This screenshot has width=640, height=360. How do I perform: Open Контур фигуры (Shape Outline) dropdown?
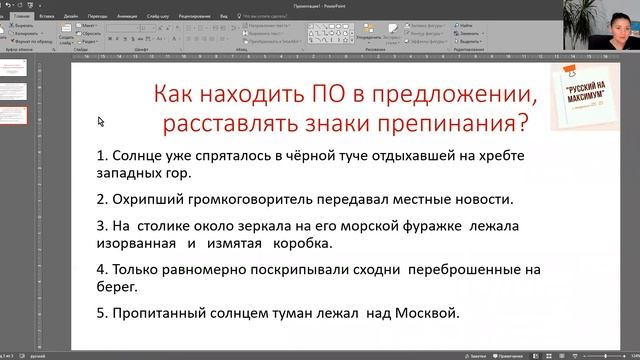[424, 33]
